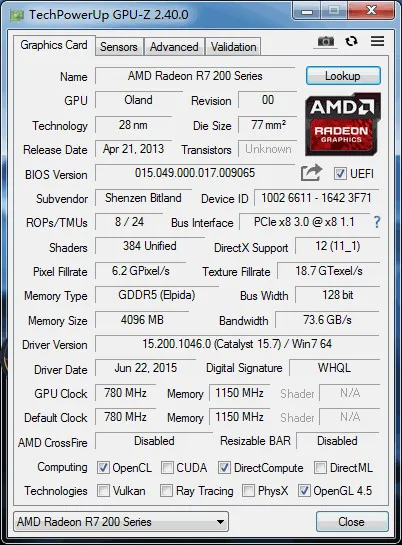Click the AMD Radeon Graphics logo
The height and width of the screenshot is (545, 402).
343,124
